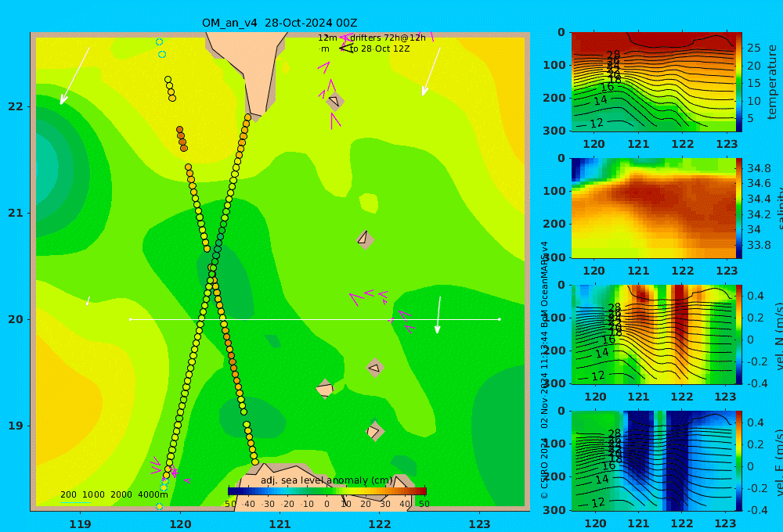Click the small island near 20.7N 121.9E

[x=365, y=239]
